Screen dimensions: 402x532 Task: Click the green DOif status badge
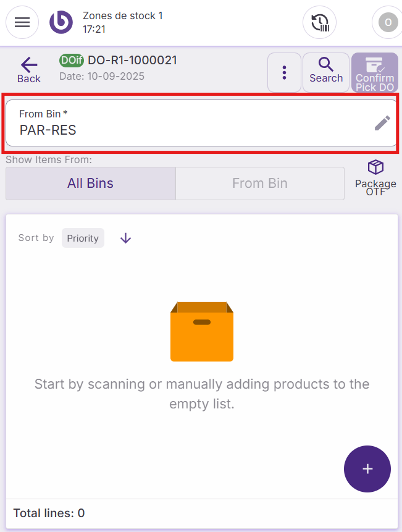click(72, 60)
